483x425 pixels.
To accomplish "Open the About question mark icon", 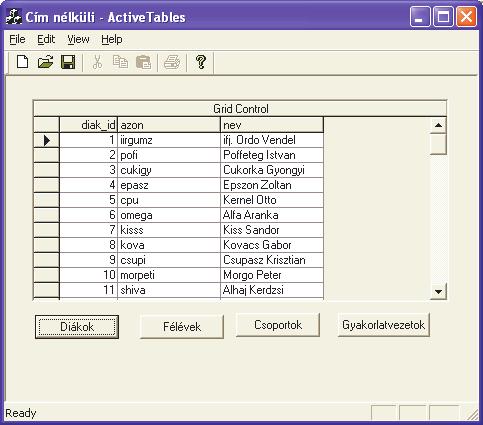I will (201, 62).
